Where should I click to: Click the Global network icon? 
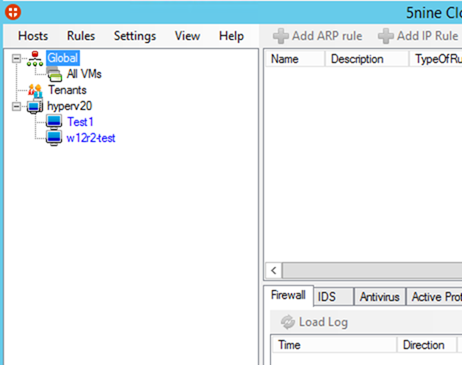click(35, 58)
